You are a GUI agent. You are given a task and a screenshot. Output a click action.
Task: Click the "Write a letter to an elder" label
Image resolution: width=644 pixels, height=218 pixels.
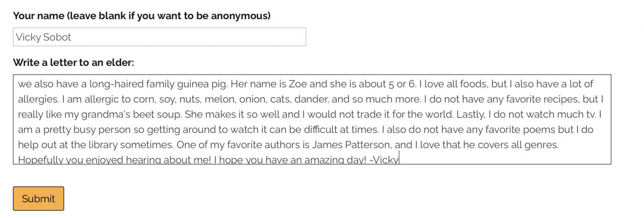coord(73,62)
